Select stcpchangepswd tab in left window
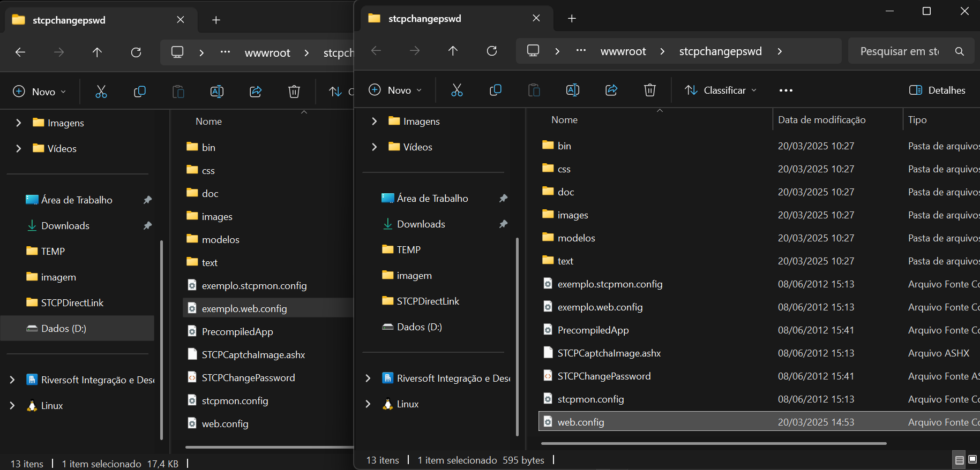Image resolution: width=980 pixels, height=470 pixels. 102,20
